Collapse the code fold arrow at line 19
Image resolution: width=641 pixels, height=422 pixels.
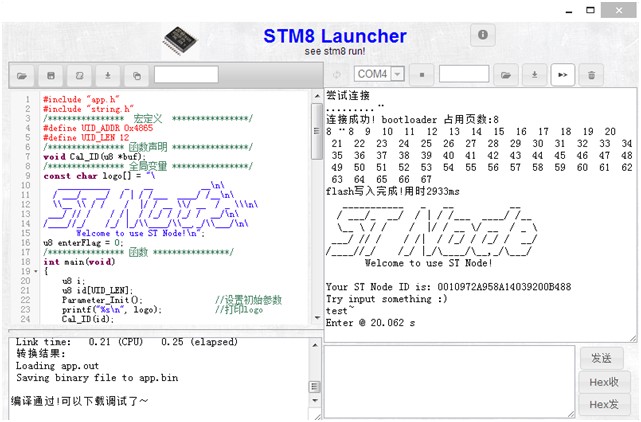click(x=36, y=272)
